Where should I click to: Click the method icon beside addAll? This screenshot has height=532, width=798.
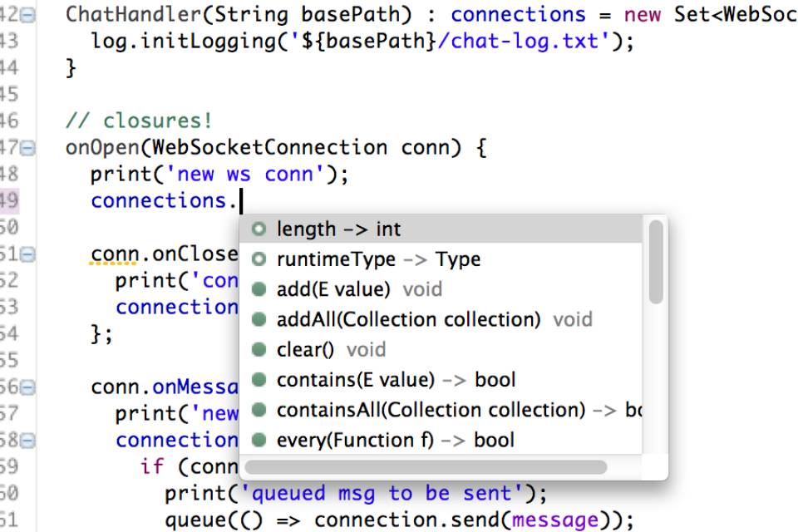click(x=259, y=319)
